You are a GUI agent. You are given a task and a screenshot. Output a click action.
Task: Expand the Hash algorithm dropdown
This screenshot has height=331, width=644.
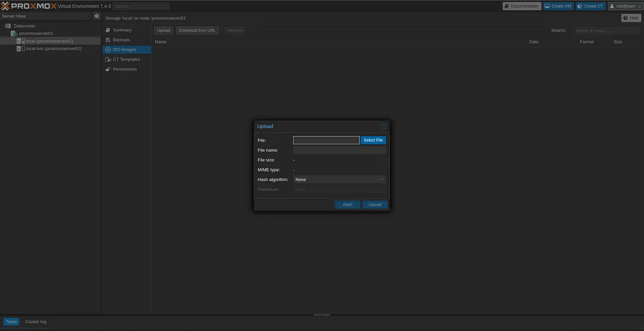[x=339, y=180]
